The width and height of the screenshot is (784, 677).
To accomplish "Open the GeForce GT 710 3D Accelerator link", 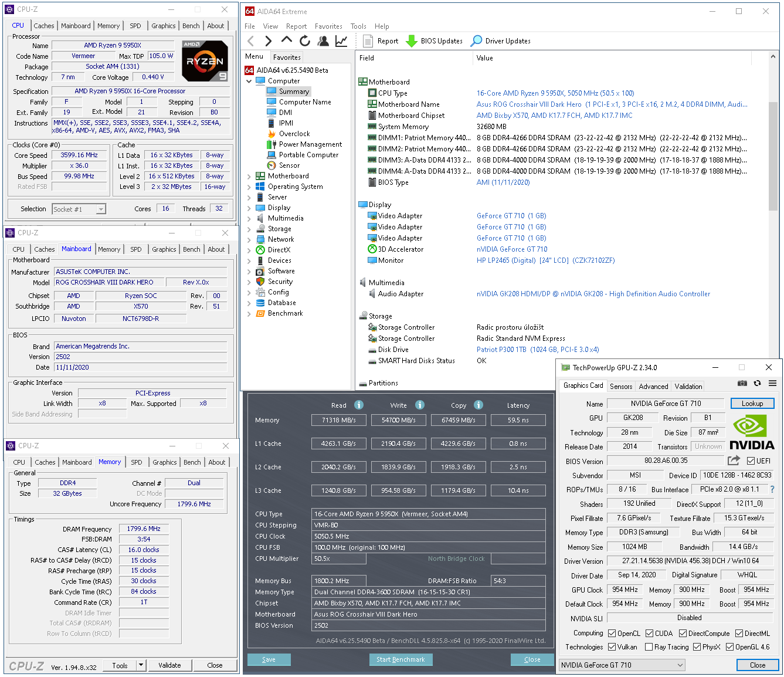I will (x=512, y=249).
